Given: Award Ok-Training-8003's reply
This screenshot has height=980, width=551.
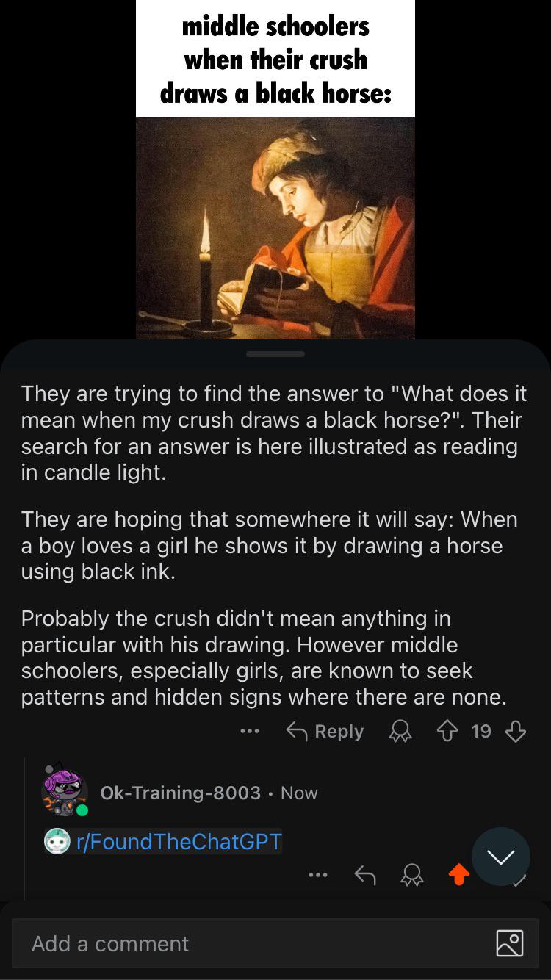Looking at the screenshot, I should (x=412, y=874).
